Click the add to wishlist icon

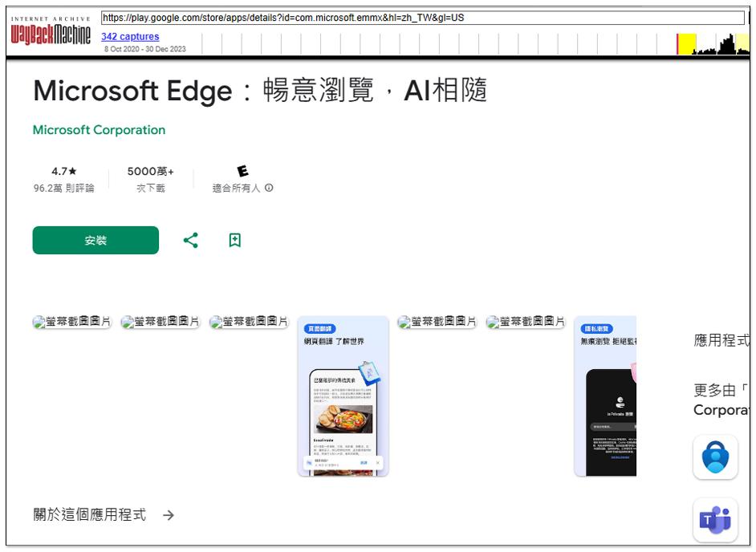[x=234, y=239]
